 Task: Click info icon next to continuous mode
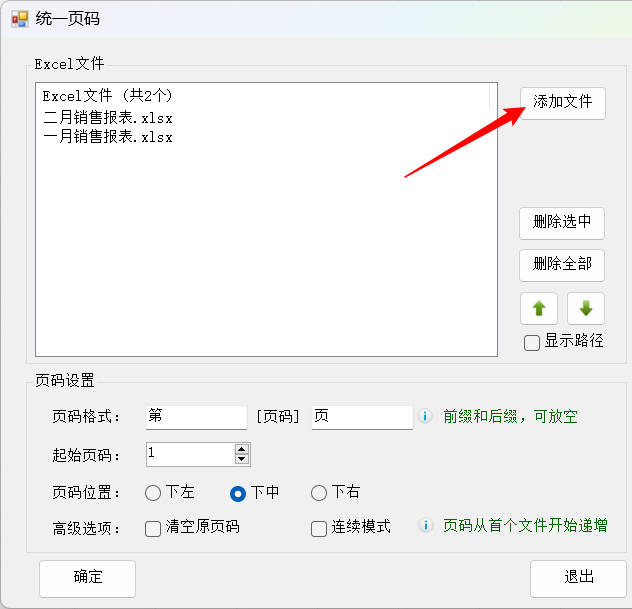click(x=425, y=526)
